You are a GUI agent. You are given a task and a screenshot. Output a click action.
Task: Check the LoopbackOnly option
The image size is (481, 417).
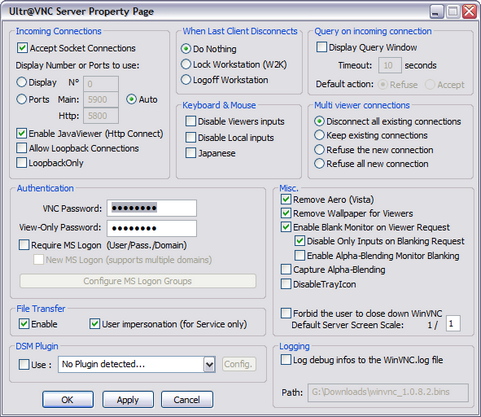coord(22,163)
